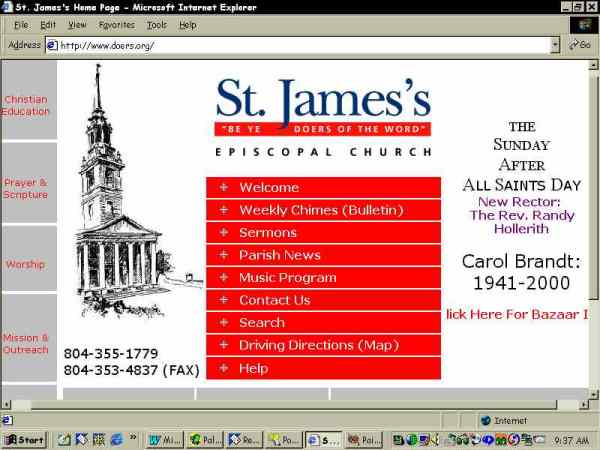The image size is (600, 450).
Task: Open the Sermons link
Action: click(323, 233)
